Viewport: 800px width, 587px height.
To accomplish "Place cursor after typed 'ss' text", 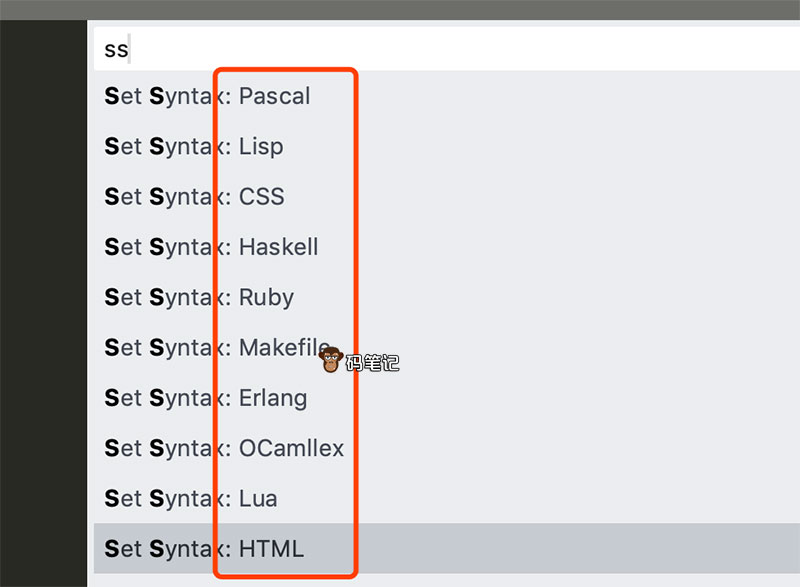I will tap(130, 48).
